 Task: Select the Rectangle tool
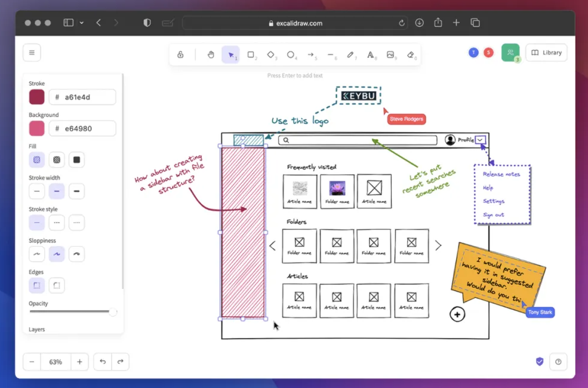click(251, 55)
